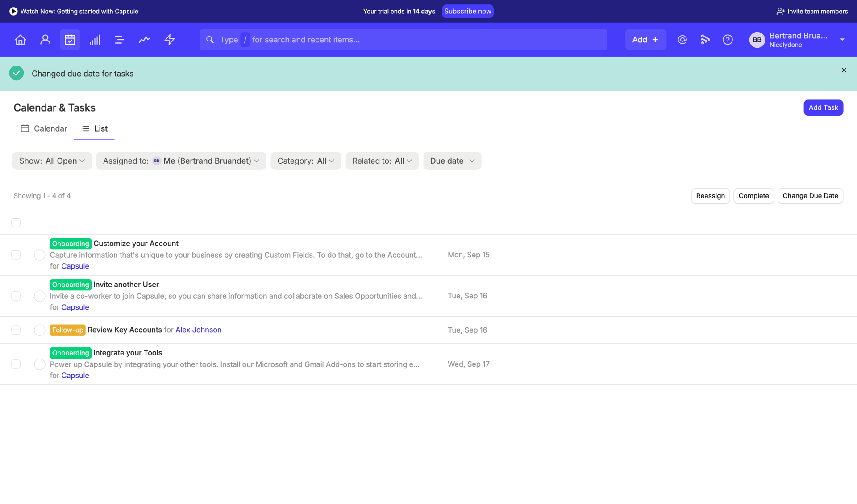Open the Category: All dropdown

click(305, 161)
